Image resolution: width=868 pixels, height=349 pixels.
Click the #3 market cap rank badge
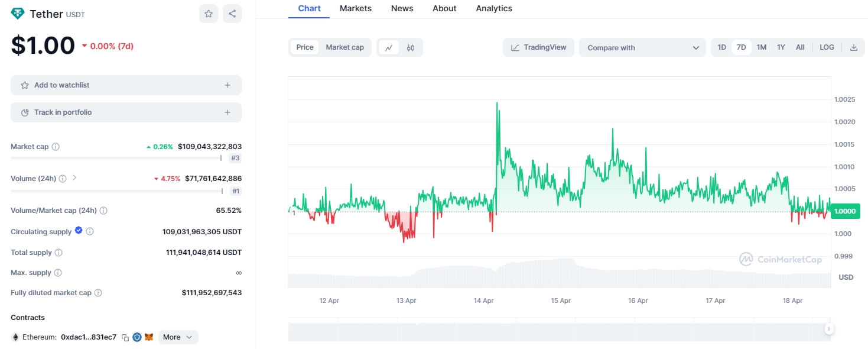pyautogui.click(x=235, y=159)
